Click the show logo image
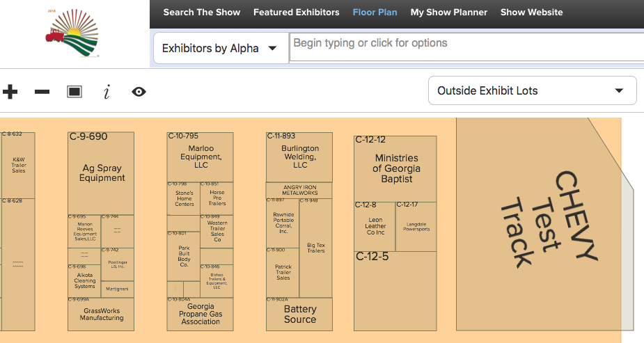Viewport: 644px width, 343px height. tap(72, 33)
